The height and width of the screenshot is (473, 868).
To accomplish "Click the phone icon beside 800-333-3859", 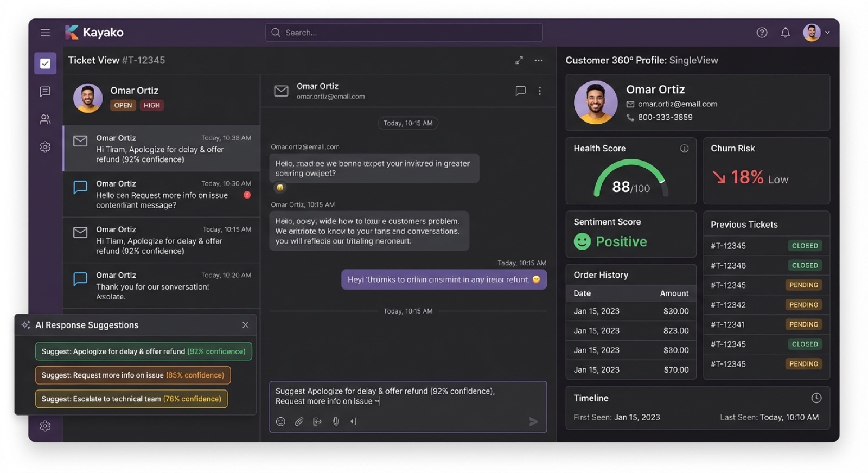I will pos(630,117).
